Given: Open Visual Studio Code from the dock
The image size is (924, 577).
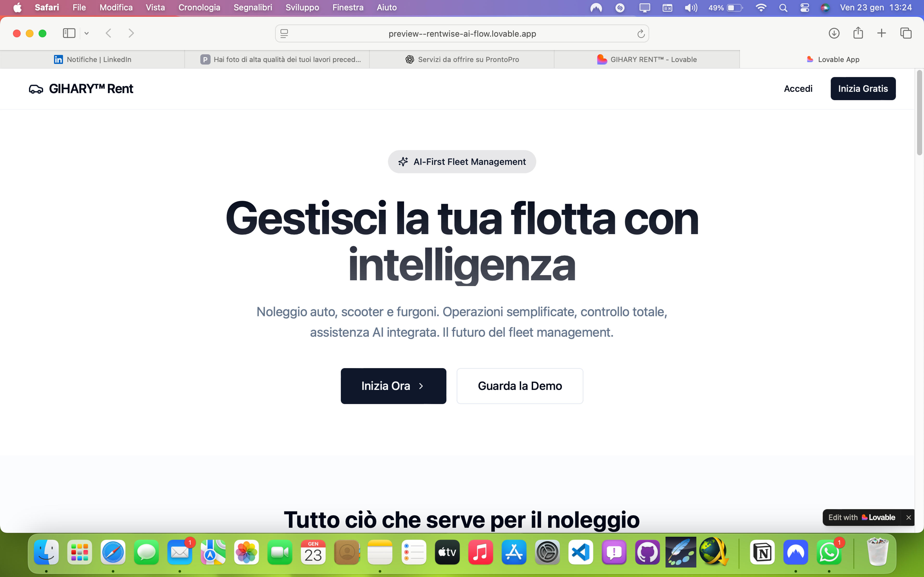Looking at the screenshot, I should [580, 552].
